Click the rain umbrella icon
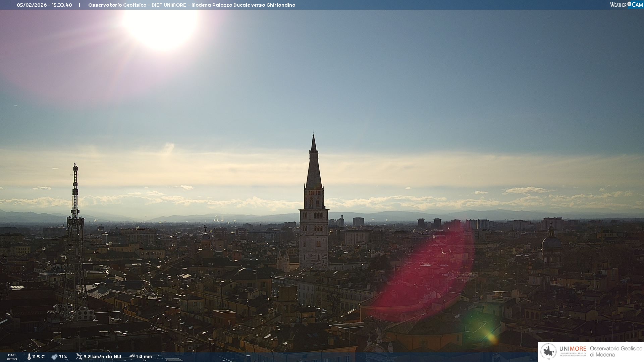This screenshot has height=362, width=644. tap(132, 357)
